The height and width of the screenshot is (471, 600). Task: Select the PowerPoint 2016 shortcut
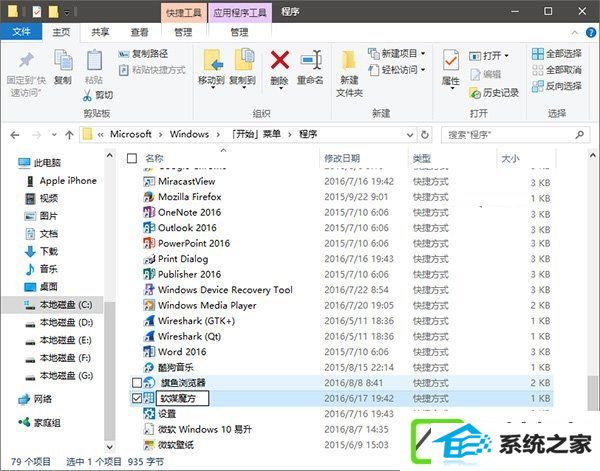(194, 243)
